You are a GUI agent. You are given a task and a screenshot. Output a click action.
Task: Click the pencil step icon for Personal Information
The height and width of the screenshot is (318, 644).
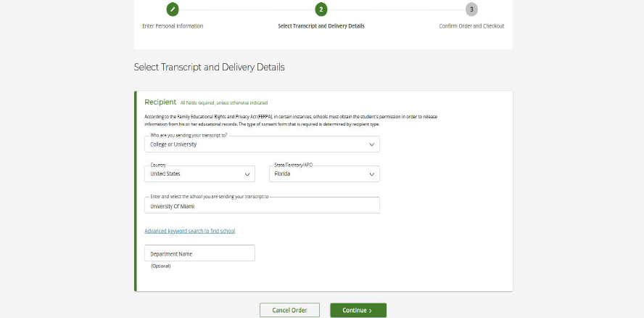(173, 9)
